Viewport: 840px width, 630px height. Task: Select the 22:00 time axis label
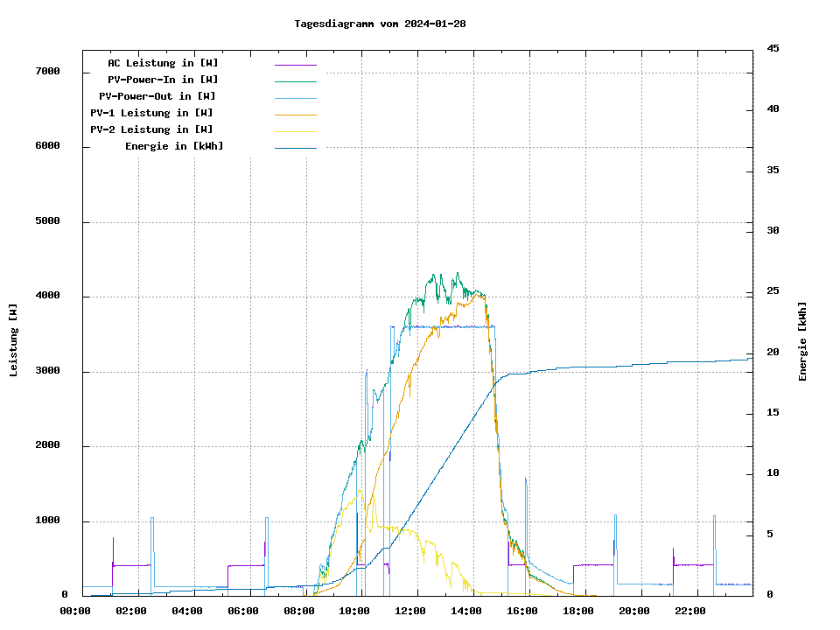pos(690,611)
